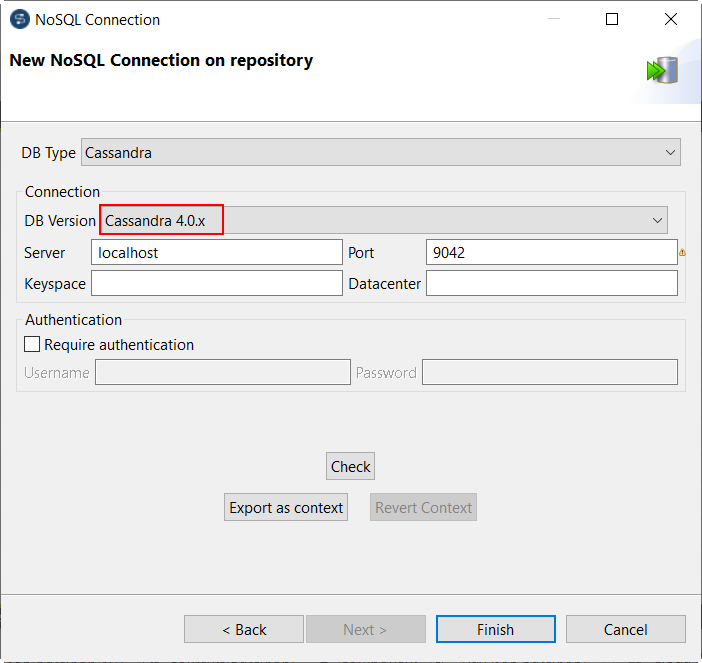Click the Datacenter input field

551,284
